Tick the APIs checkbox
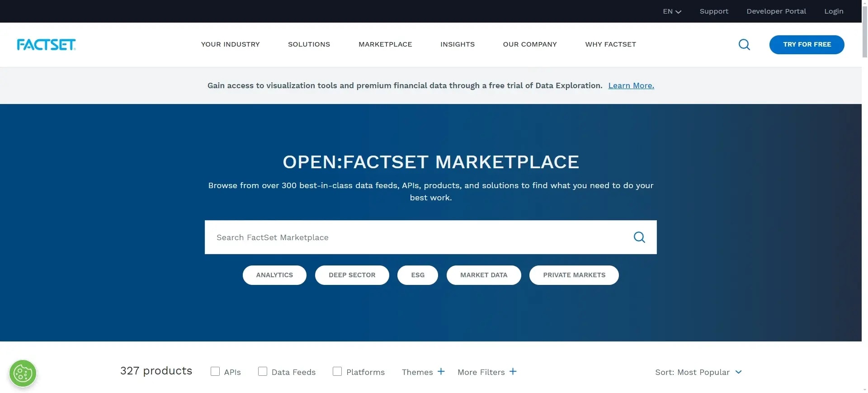 coord(215,371)
